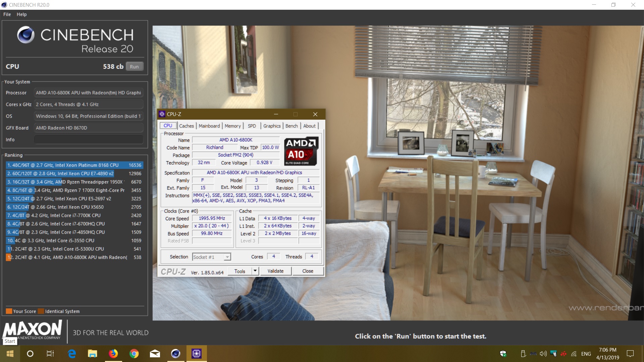Switch to the Graphics tab in CPU-Z
The width and height of the screenshot is (644, 362).
pos(272,126)
